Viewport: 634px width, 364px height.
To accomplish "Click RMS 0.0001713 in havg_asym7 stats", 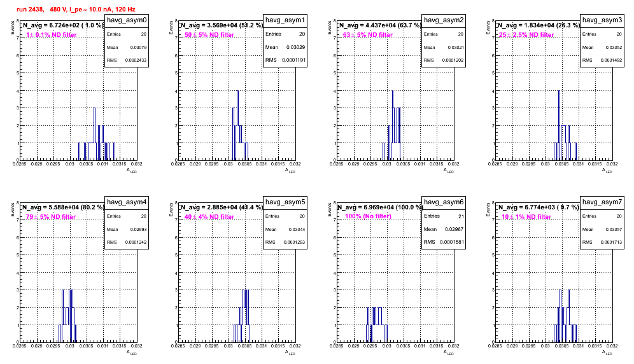I will [x=602, y=242].
